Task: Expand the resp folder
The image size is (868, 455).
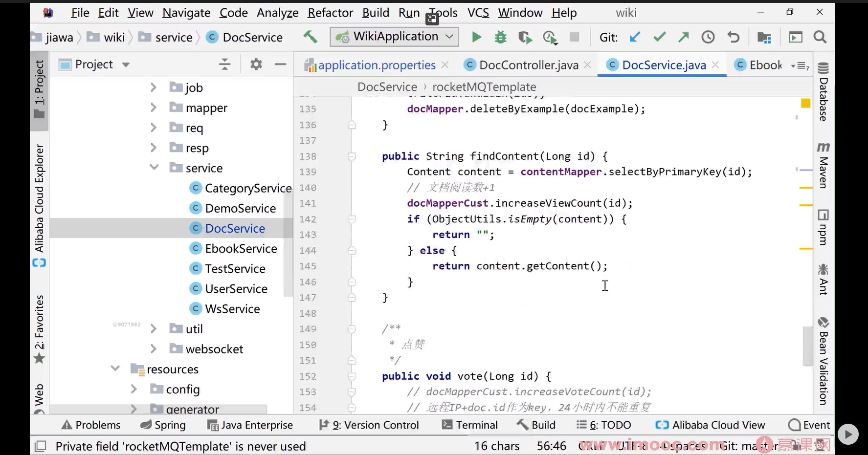Action: tap(154, 148)
